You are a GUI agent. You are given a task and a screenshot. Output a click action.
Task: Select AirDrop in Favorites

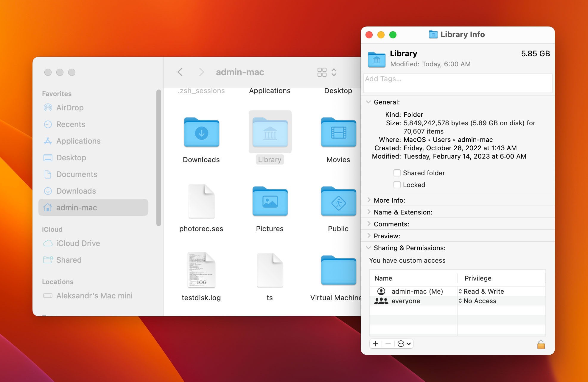click(71, 107)
